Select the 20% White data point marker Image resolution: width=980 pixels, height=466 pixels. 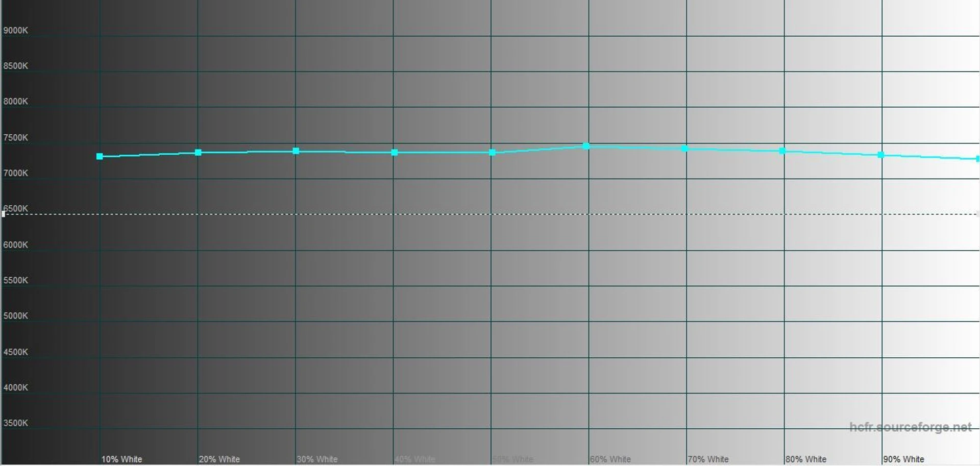[198, 153]
